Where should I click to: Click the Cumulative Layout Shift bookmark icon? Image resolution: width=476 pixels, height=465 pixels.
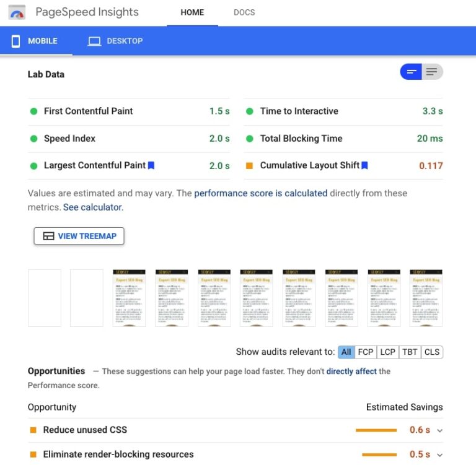[364, 165]
